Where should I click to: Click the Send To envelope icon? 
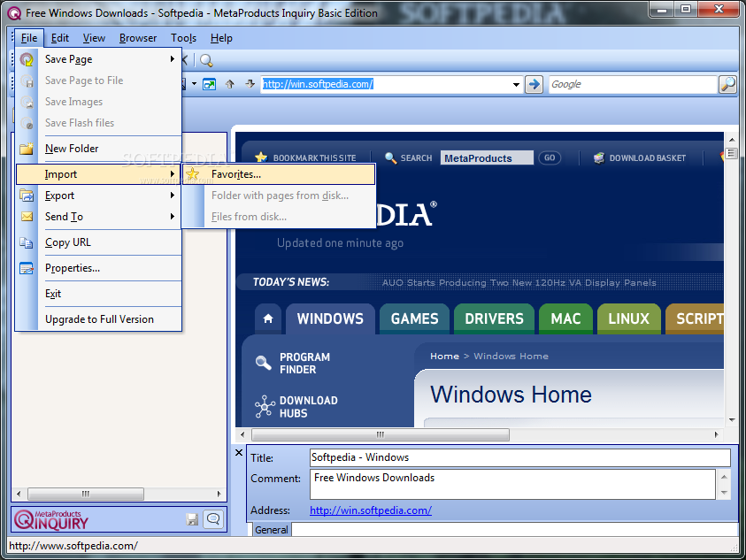tap(27, 217)
